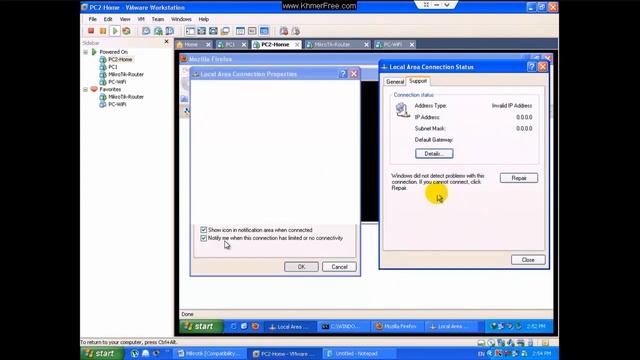Switch to the General tab in Connection Status
This screenshot has width=640, height=360.
point(395,82)
